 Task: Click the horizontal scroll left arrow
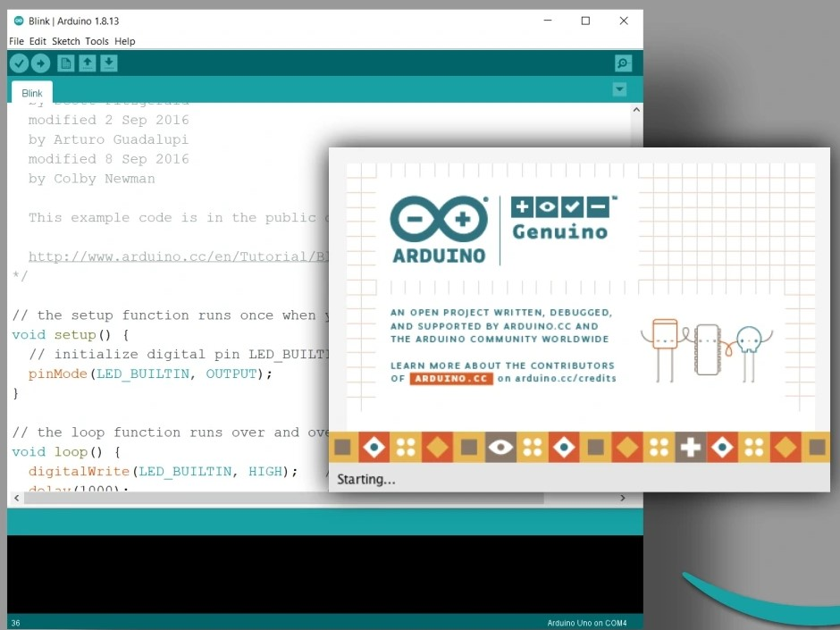point(17,499)
